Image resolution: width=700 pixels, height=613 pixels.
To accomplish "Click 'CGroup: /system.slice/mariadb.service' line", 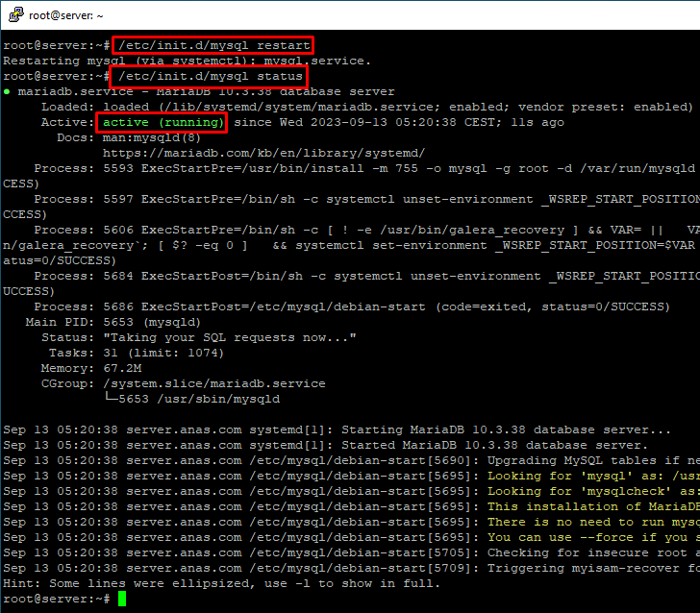I will (x=184, y=383).
